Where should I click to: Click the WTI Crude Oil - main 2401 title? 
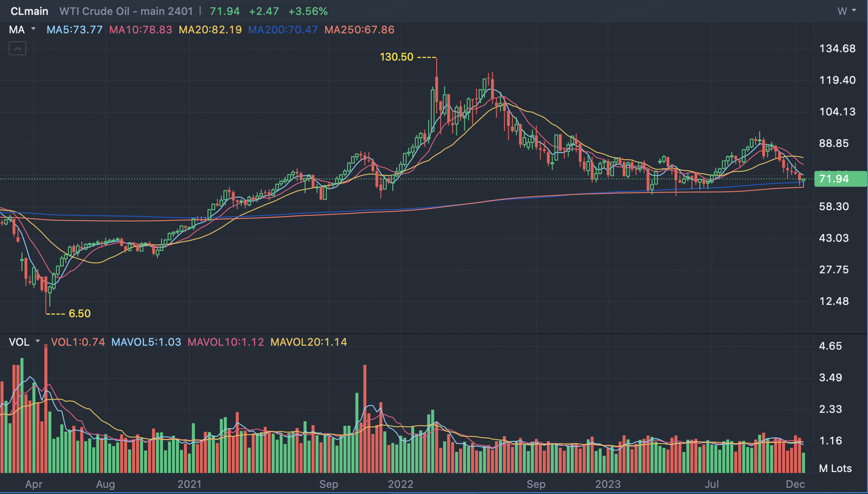[x=126, y=11]
